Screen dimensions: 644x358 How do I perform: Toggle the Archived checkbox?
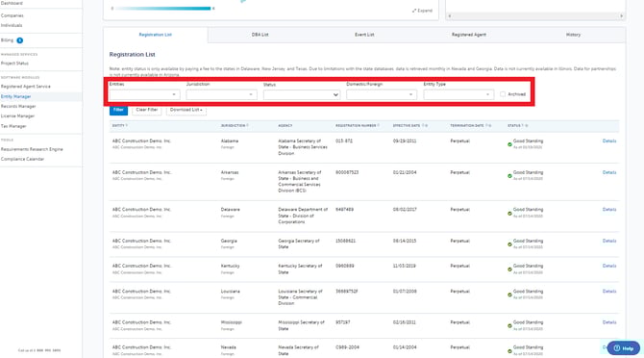pos(503,94)
